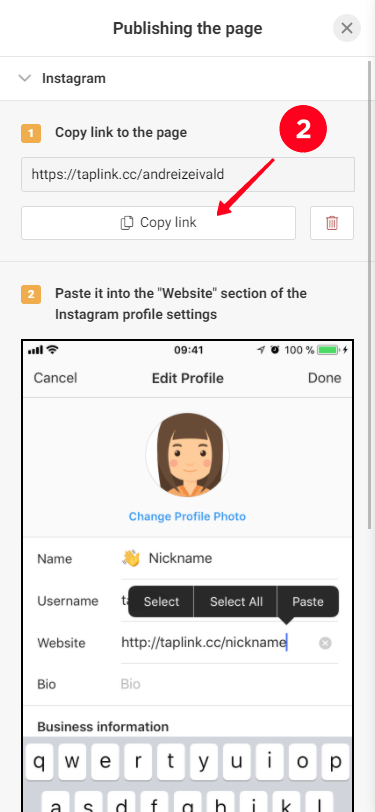The image size is (375, 812).
Task: Click the Change Profile Photo link
Action: pyautogui.click(x=188, y=516)
